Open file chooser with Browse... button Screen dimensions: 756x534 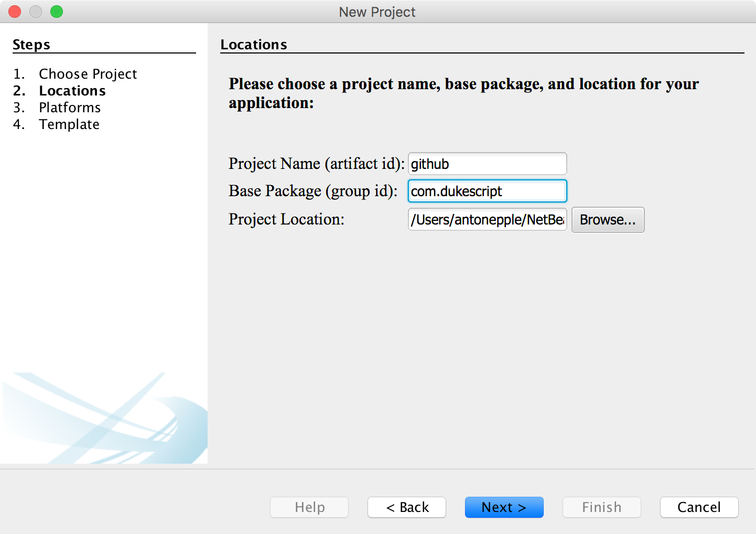click(x=608, y=220)
